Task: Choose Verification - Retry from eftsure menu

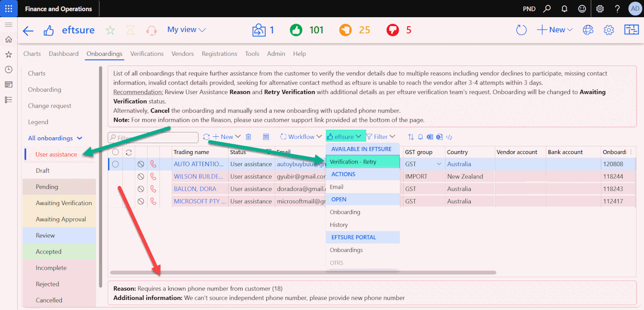Action: [x=363, y=161]
